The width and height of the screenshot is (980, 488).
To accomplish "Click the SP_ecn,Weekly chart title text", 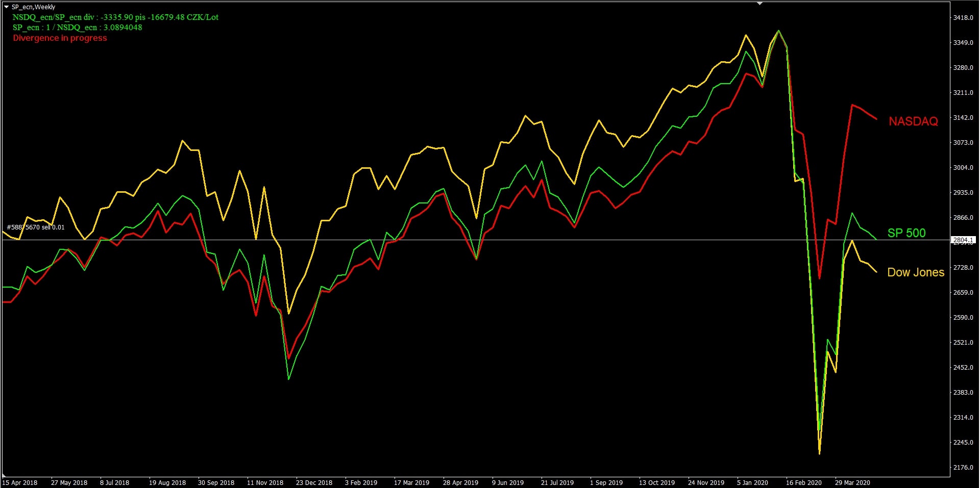I will coord(33,7).
